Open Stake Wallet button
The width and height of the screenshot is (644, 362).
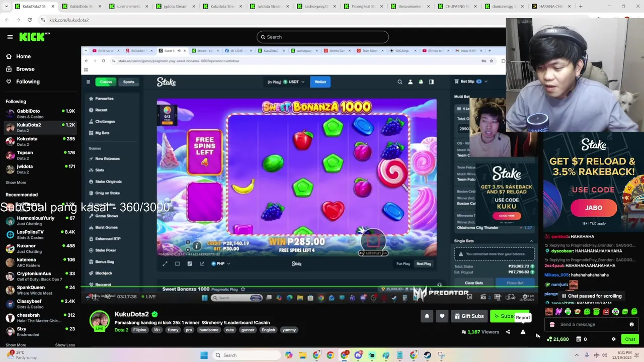click(x=320, y=82)
